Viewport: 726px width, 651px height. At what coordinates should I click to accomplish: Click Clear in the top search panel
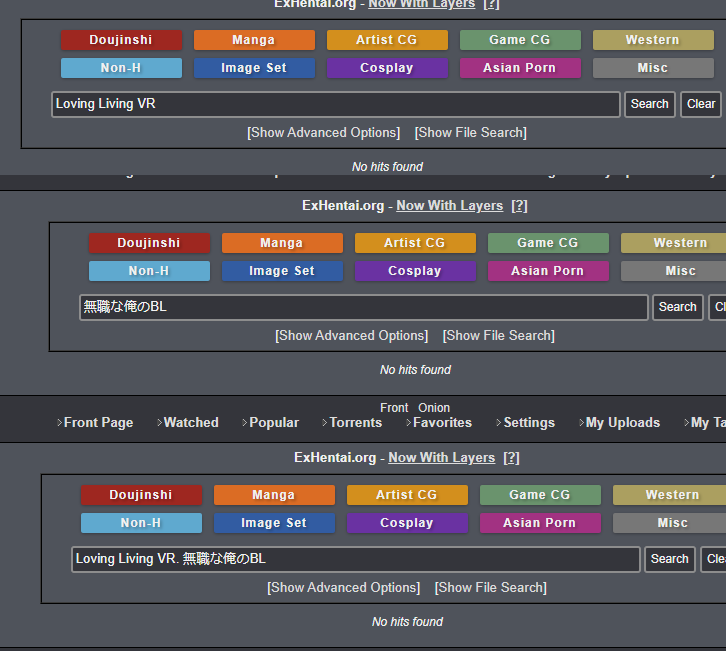click(x=701, y=104)
